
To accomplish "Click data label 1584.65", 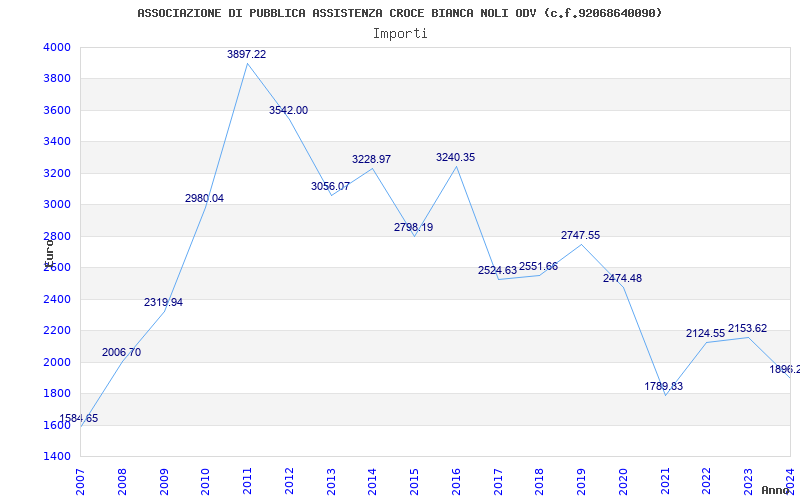I will coord(79,418).
